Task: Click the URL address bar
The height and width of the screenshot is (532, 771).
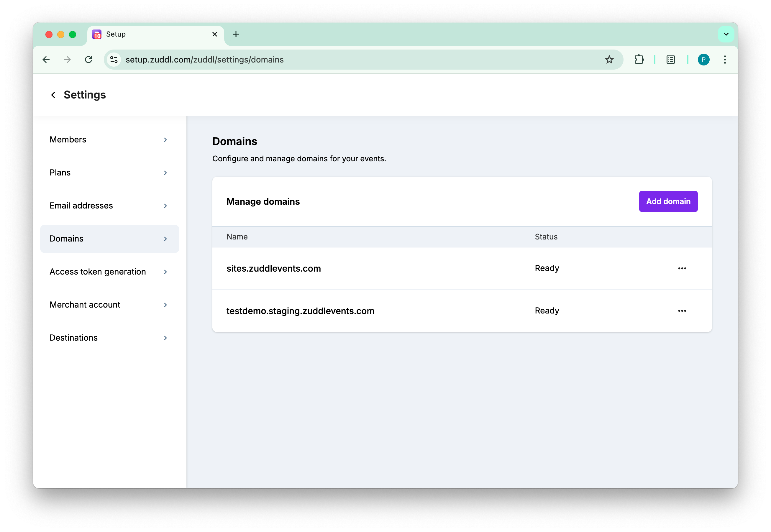Action: [333, 60]
